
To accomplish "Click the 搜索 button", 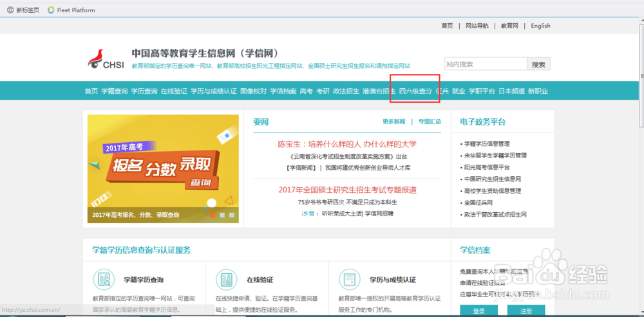I will [538, 64].
